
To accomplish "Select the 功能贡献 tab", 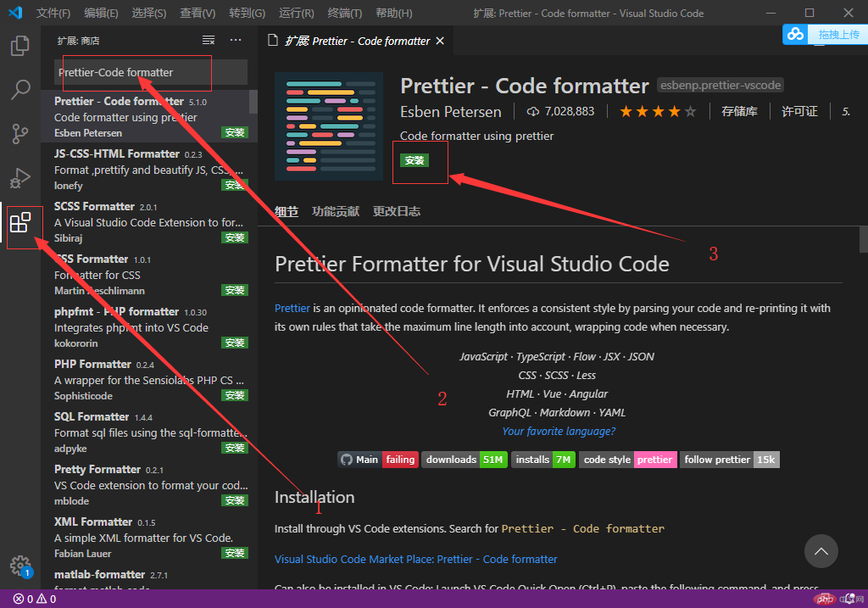I will tap(336, 211).
